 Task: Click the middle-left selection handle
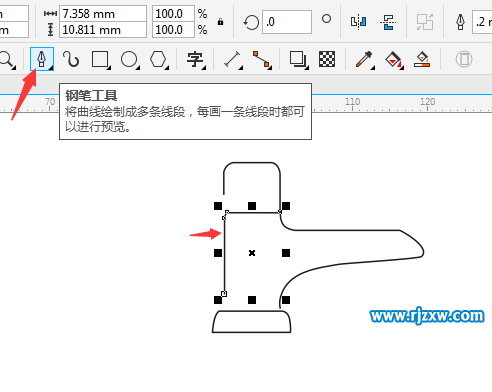click(218, 253)
